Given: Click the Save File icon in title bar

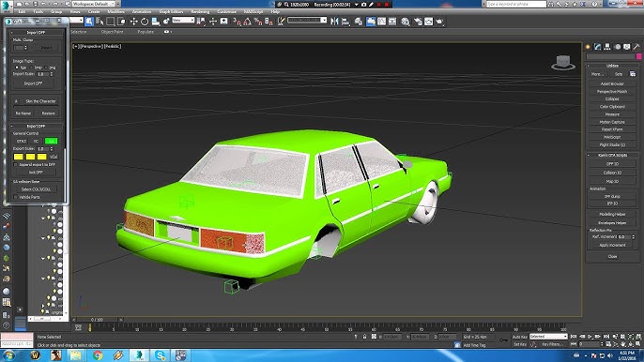Looking at the screenshot, I should [35, 4].
